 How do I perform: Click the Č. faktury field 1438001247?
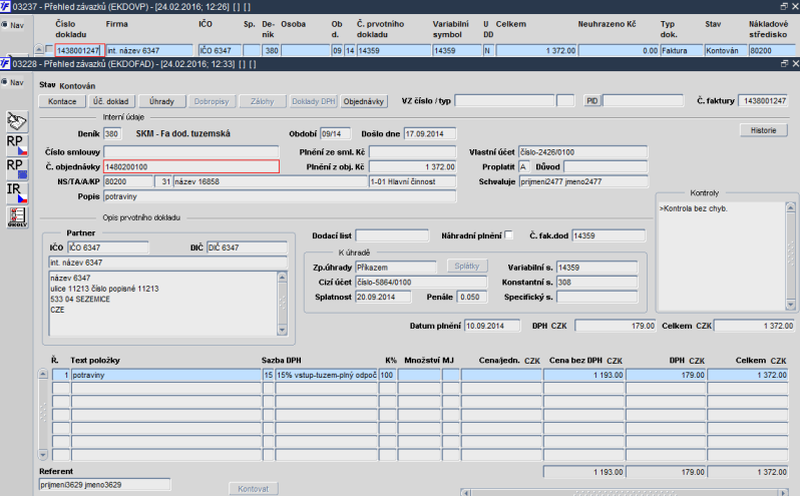point(763,101)
